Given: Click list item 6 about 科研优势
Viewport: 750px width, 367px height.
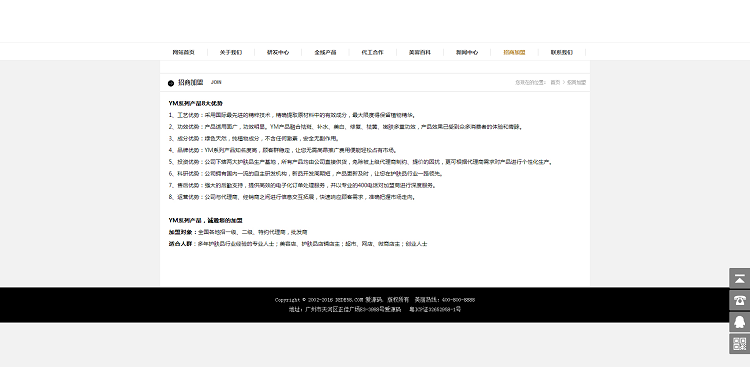Looking at the screenshot, I should pyautogui.click(x=306, y=173).
